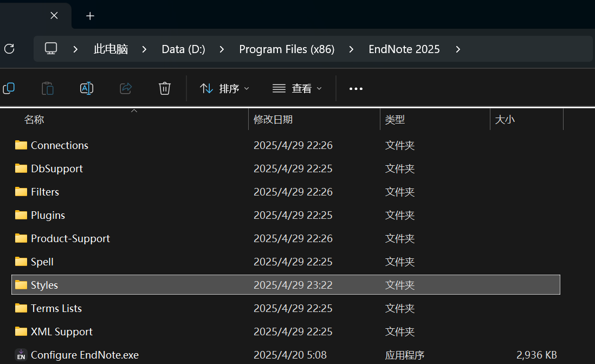This screenshot has width=595, height=364.
Task: Select the Filters folder name
Action: [45, 192]
